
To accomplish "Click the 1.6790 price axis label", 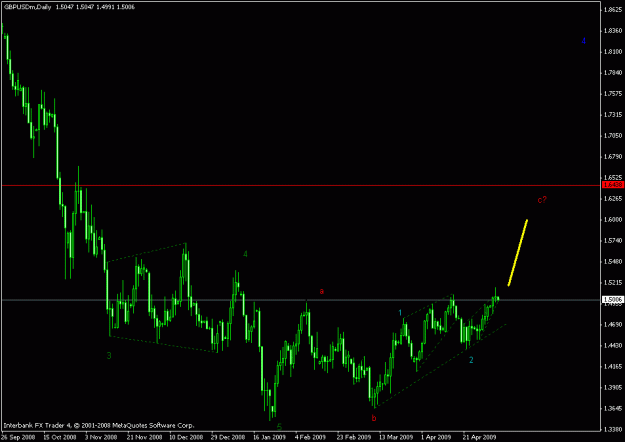I will [x=613, y=157].
